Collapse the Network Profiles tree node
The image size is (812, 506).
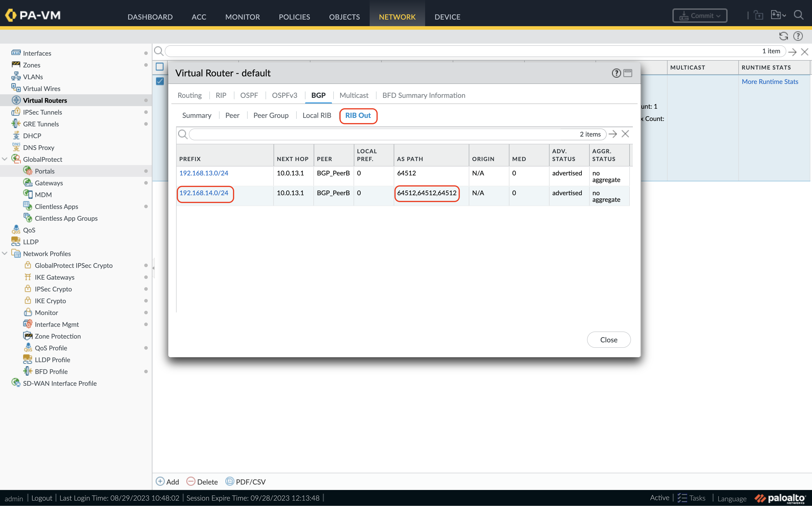click(x=5, y=253)
